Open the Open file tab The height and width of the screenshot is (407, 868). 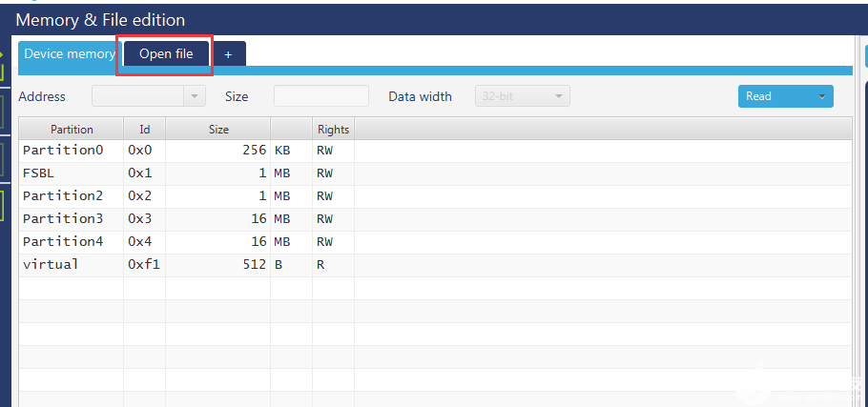pos(166,53)
